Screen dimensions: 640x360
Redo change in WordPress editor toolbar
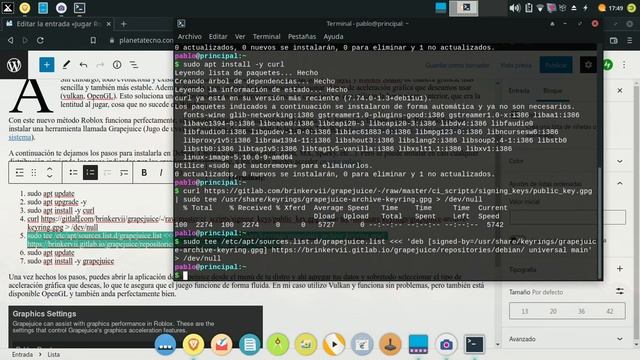tap(100, 65)
